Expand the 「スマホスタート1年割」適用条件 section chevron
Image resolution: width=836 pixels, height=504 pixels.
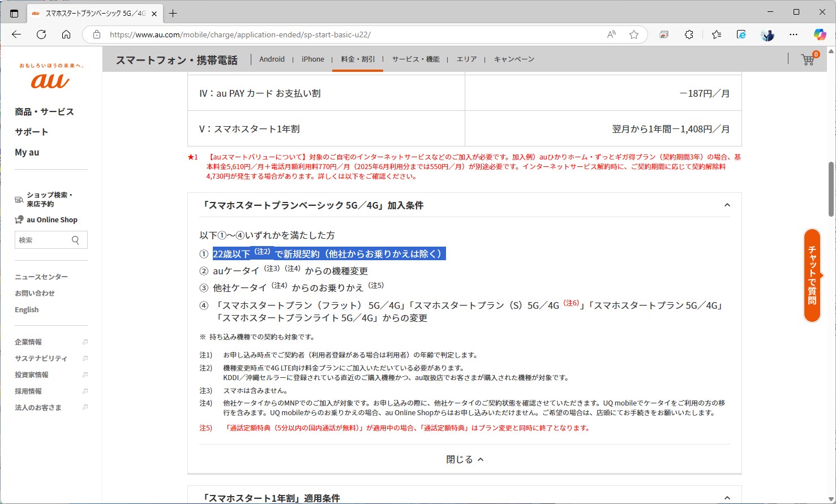coord(727,497)
